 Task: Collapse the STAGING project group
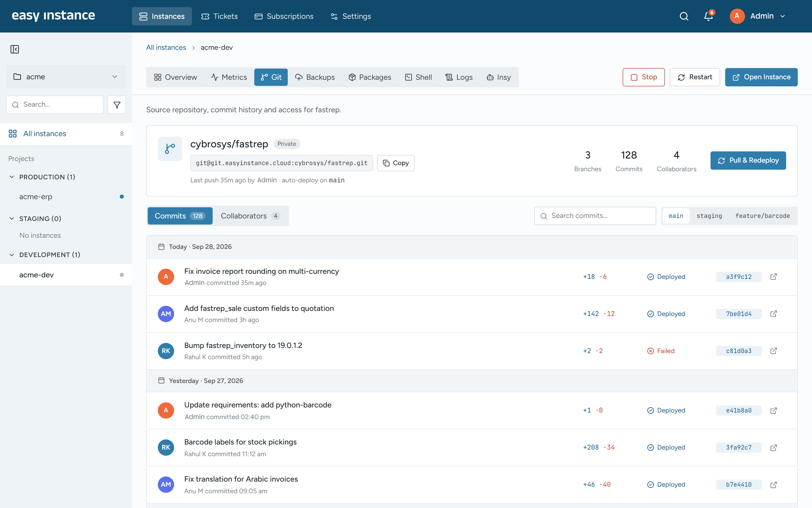[x=12, y=218]
